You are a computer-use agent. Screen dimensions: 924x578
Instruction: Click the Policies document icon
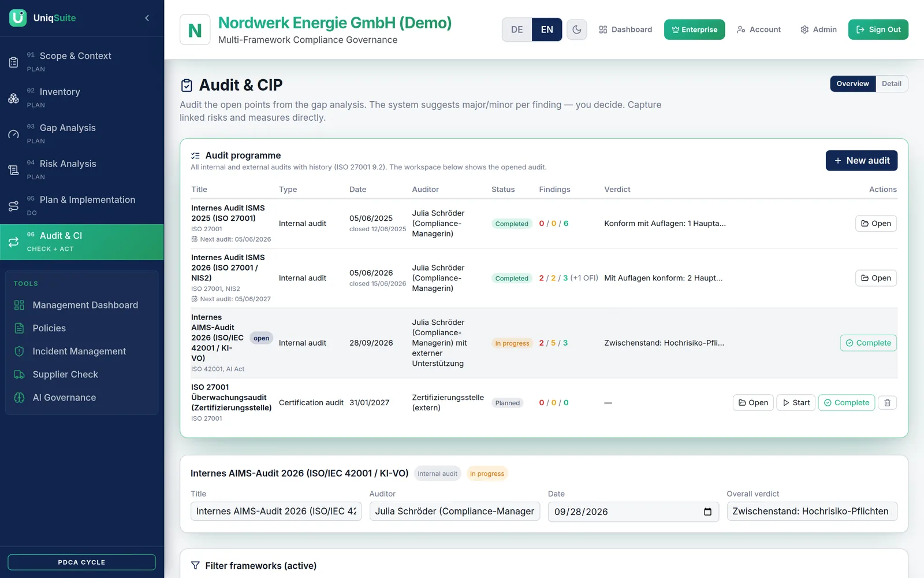(x=19, y=328)
